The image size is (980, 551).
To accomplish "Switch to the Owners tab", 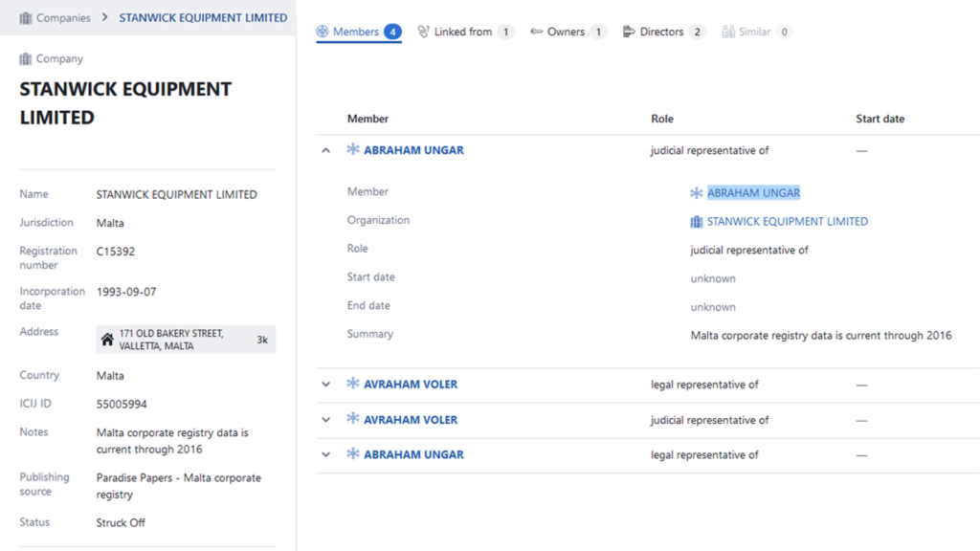I will pos(568,32).
